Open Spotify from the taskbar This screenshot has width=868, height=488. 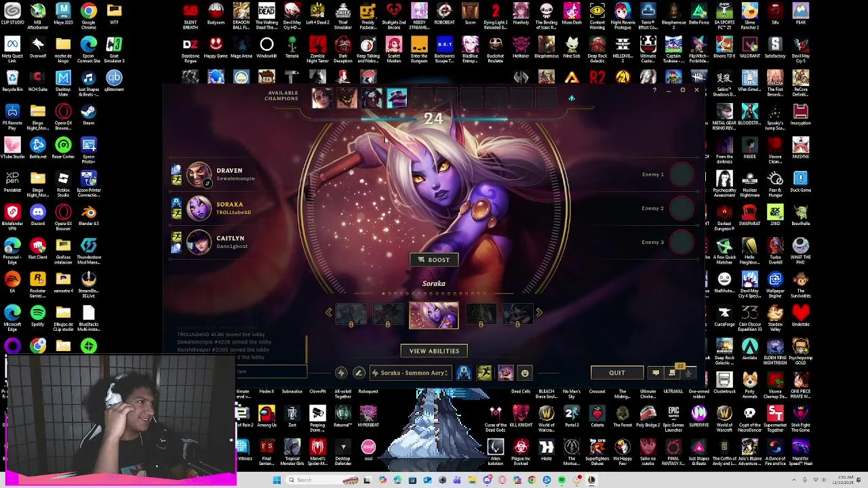click(561, 480)
